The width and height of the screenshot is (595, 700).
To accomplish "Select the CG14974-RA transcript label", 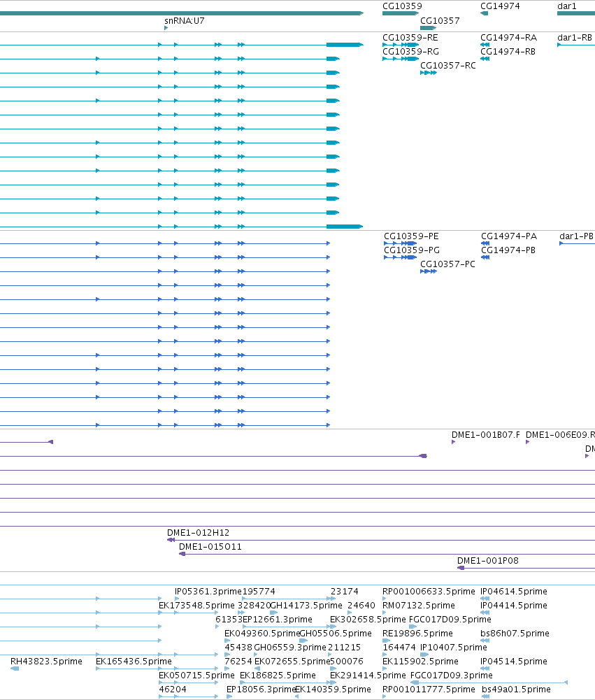I will click(508, 38).
